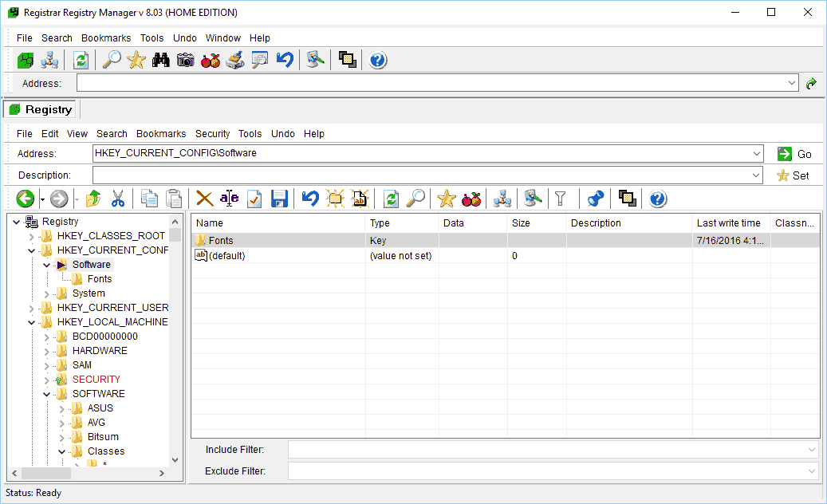The height and width of the screenshot is (504, 827).
Task: Click the funnel Filter icon
Action: click(561, 199)
